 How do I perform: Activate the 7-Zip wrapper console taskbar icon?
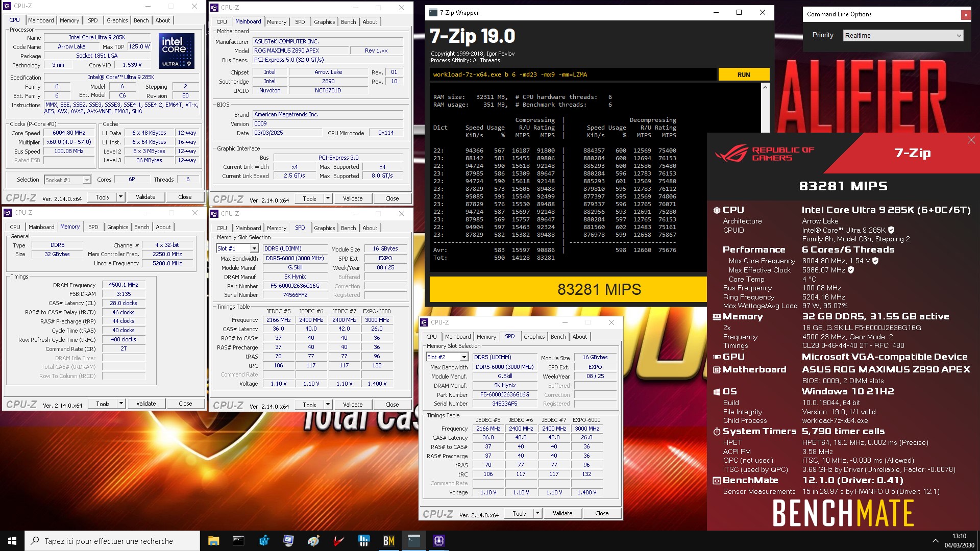[413, 541]
